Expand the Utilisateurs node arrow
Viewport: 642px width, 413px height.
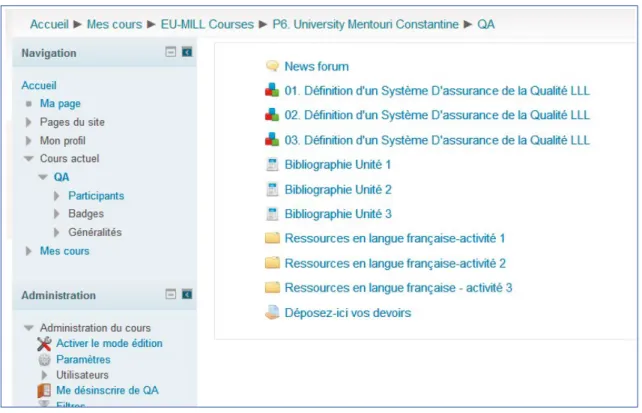click(x=44, y=375)
